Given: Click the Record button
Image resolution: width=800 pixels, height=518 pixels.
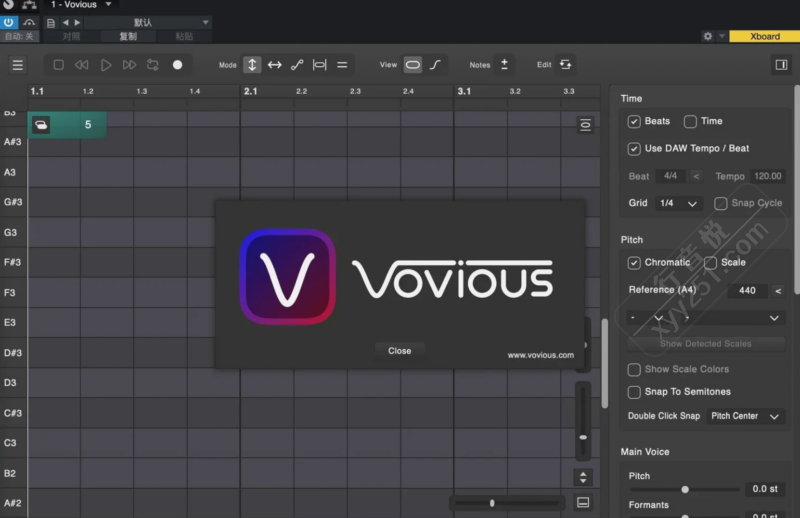Looking at the screenshot, I should coord(177,65).
